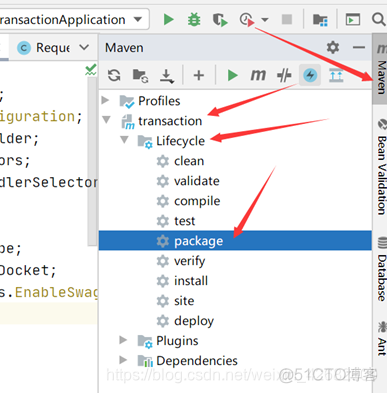
Task: Open the Database side tab
Action: point(380,269)
